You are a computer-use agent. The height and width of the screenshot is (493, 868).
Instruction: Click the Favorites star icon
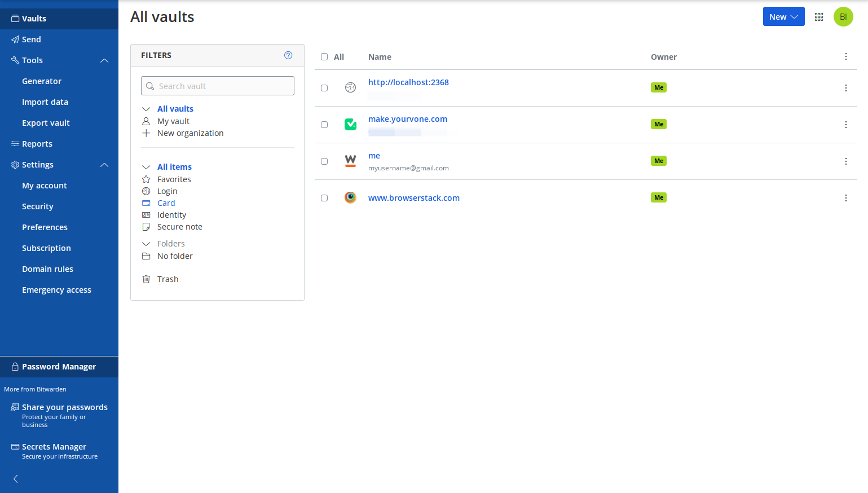(146, 179)
